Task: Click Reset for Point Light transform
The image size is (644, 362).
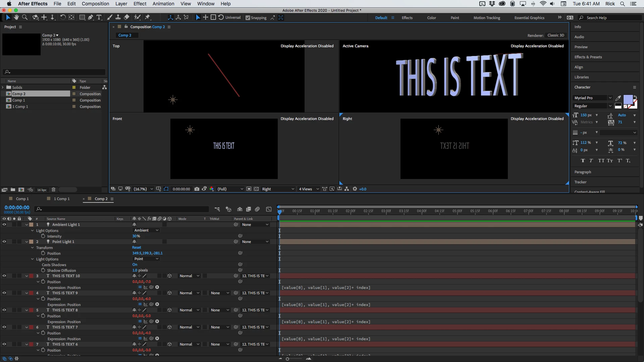Action: coord(137,247)
